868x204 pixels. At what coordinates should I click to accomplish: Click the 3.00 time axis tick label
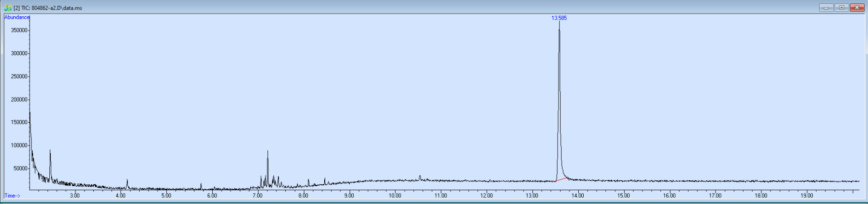pyautogui.click(x=75, y=196)
